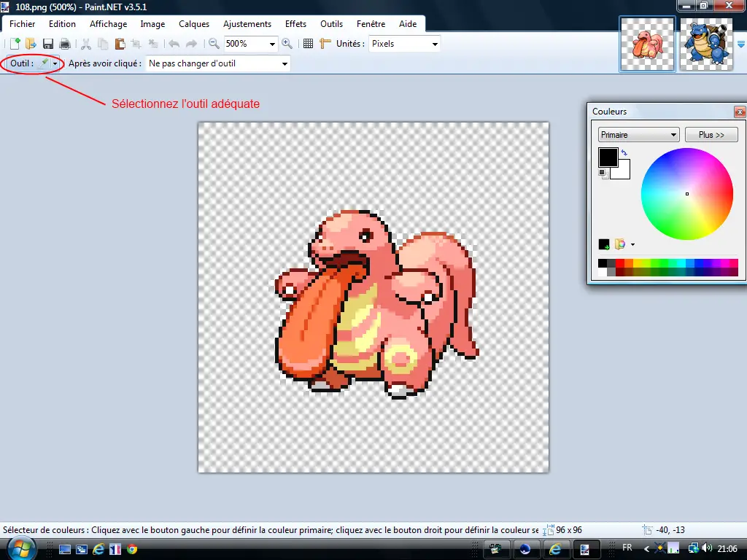Image resolution: width=747 pixels, height=560 pixels.
Task: Open the Primaire color dropdown
Action: [x=638, y=135]
